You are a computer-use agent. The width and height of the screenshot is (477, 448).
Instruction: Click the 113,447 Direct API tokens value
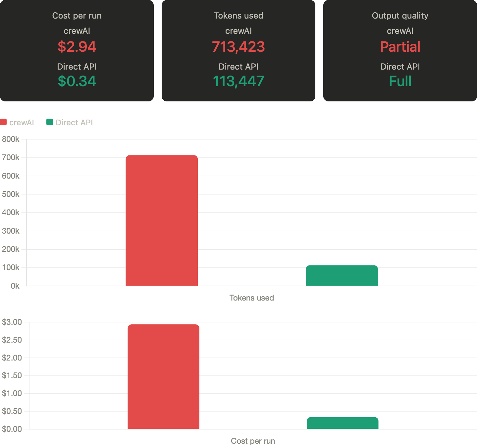[238, 81]
